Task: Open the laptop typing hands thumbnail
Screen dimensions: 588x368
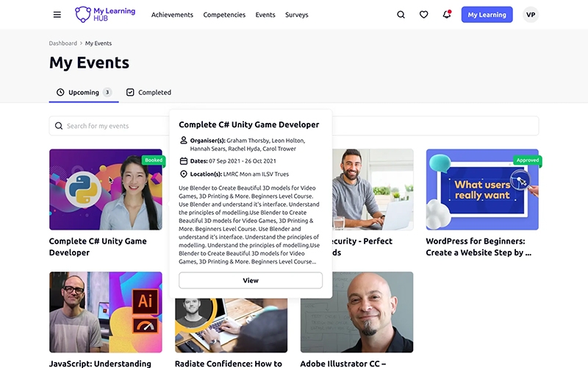Action: point(231,325)
